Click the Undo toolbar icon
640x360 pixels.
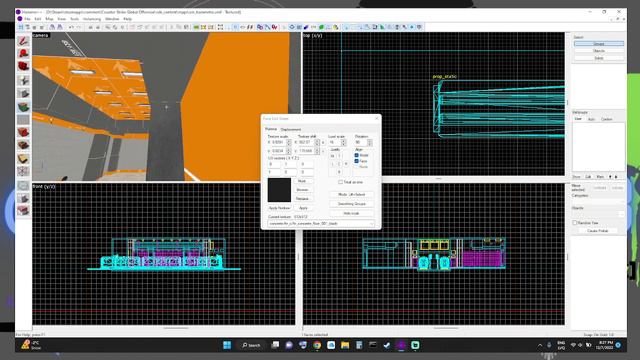(x=71, y=27)
